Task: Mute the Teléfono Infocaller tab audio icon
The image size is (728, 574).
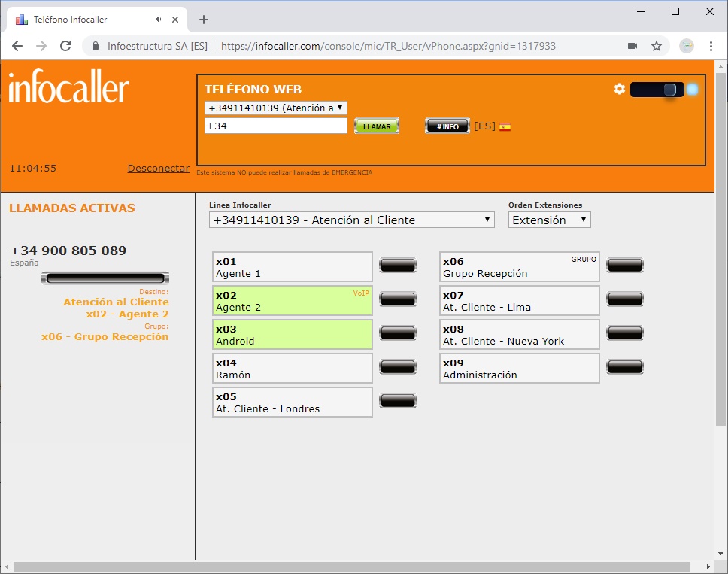Action: (159, 20)
